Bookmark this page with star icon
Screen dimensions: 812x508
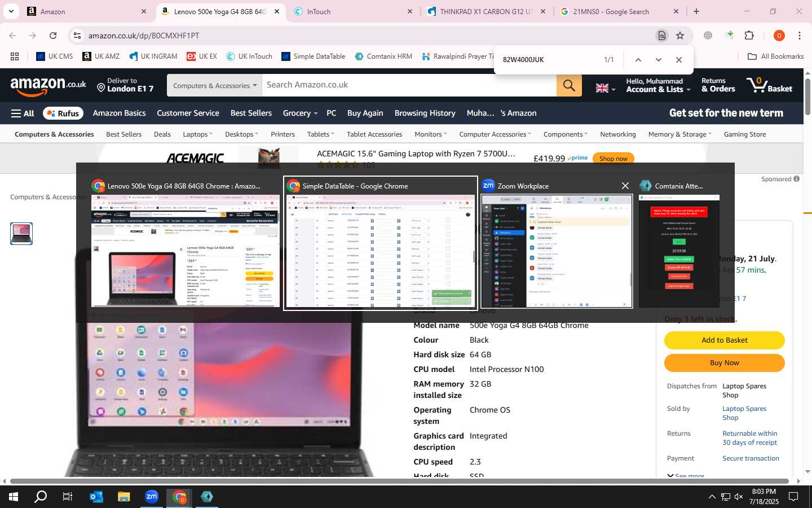click(680, 36)
